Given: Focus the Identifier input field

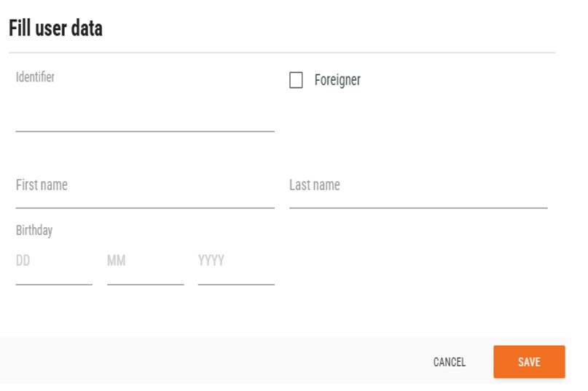Looking at the screenshot, I should coord(144,116).
